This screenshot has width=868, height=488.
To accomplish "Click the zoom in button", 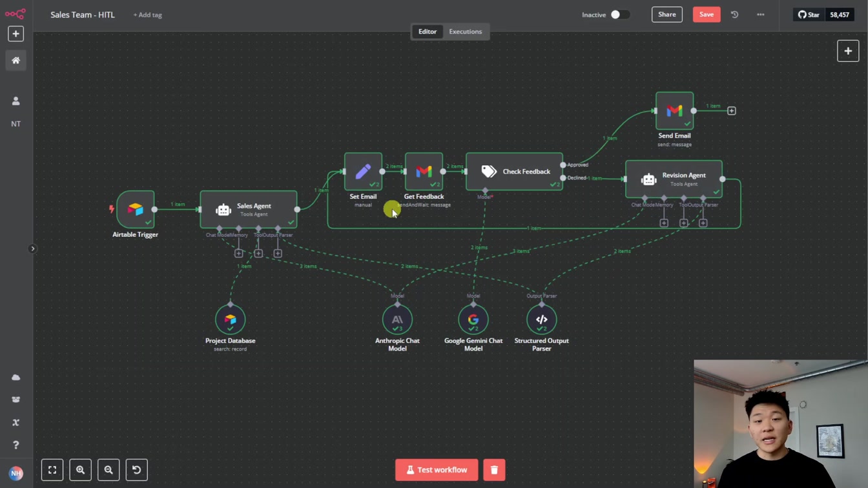I will (80, 470).
